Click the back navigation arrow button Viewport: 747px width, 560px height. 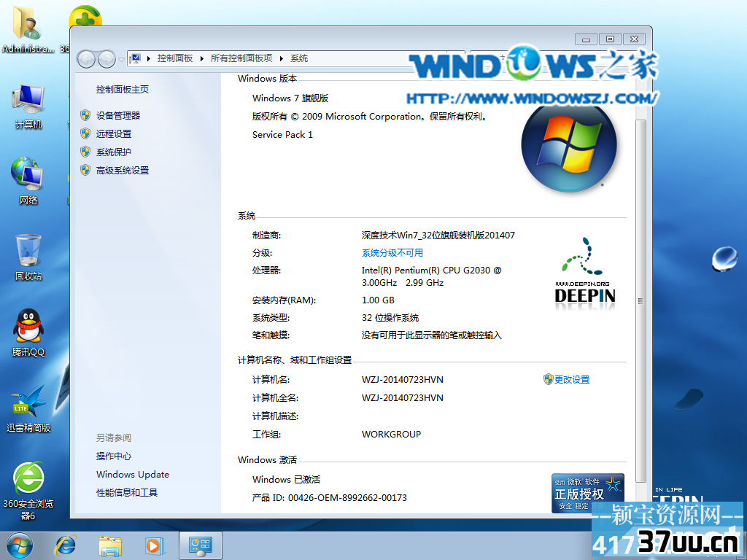[x=87, y=59]
